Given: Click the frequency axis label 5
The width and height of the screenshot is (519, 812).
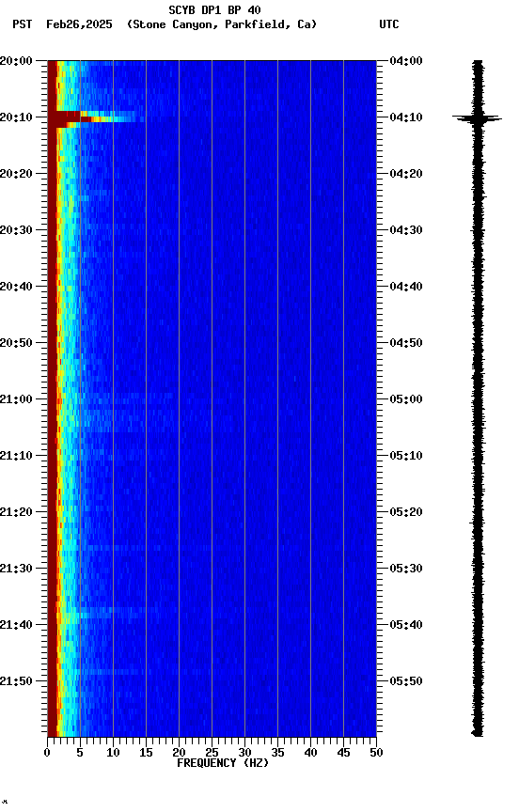Looking at the screenshot, I should tap(80, 753).
